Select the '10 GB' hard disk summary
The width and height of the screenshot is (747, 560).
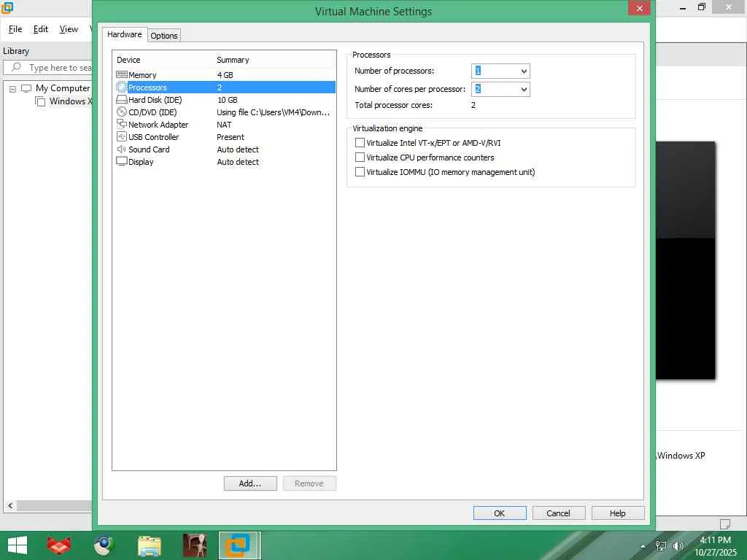(x=228, y=99)
